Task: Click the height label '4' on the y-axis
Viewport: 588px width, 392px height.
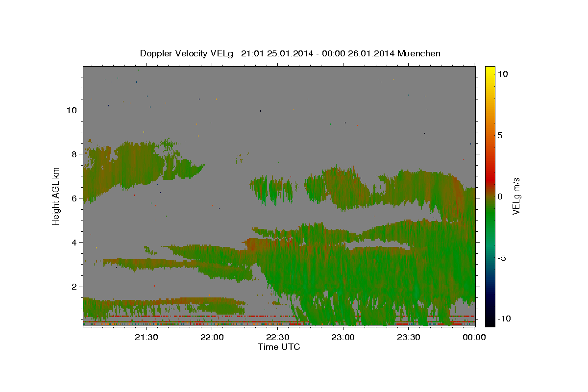Action: coord(74,242)
